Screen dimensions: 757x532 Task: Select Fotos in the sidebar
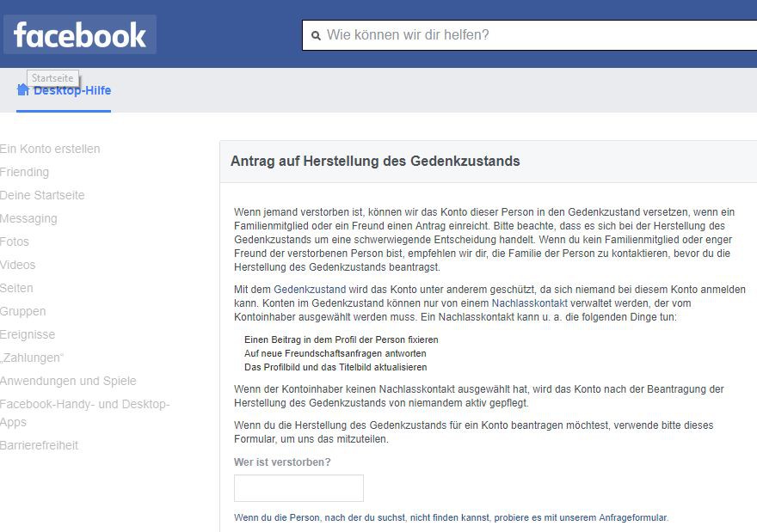(x=15, y=242)
